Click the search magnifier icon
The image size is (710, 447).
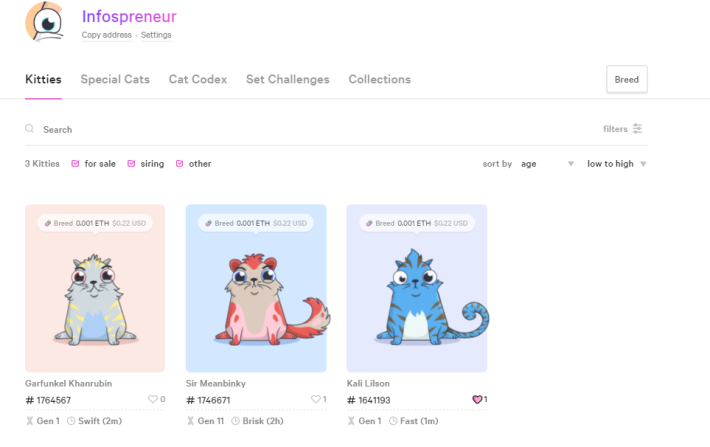(x=29, y=129)
